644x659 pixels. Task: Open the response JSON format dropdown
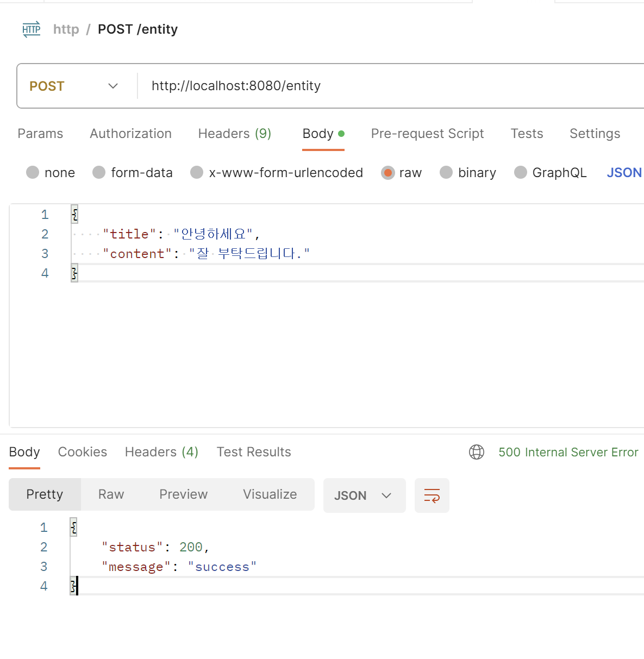(x=365, y=495)
